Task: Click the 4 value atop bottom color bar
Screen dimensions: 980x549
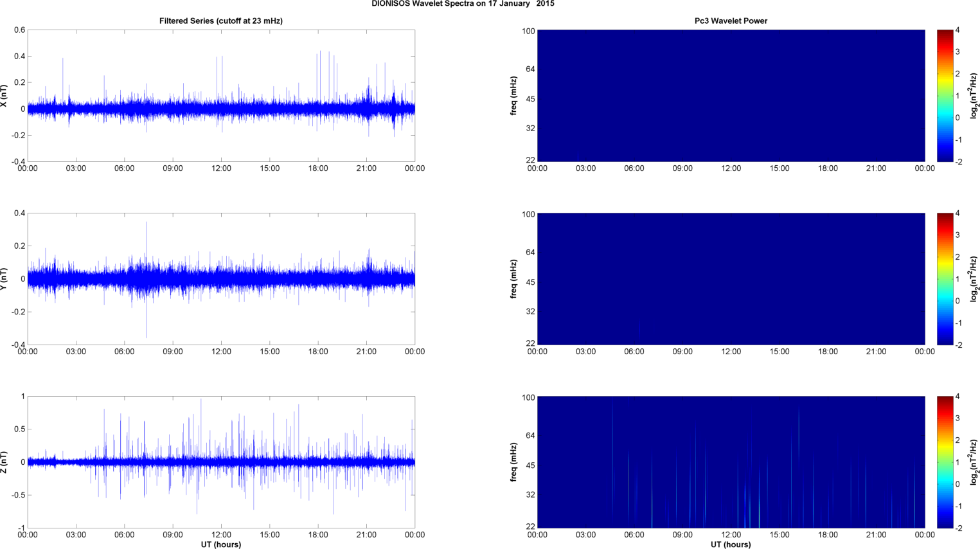Action: coord(958,397)
